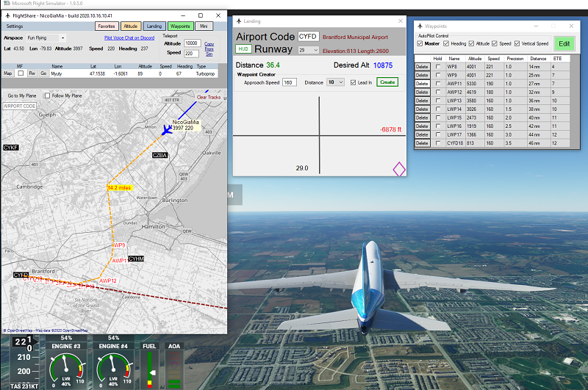Viewport: 588px width, 390px height.
Task: Open the Landing tab button
Action: coord(154,26)
